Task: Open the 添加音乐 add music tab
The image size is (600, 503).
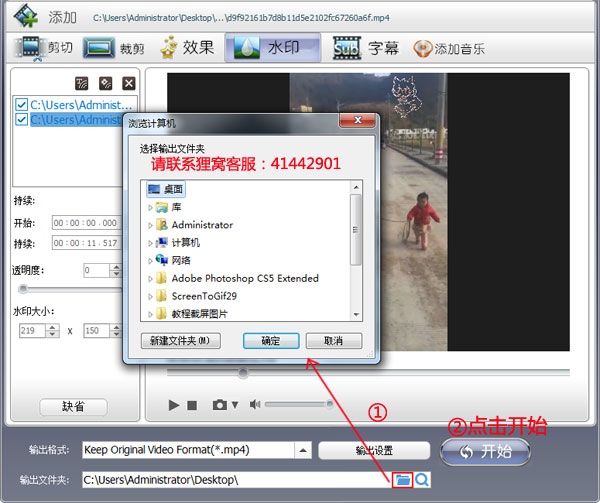Action: coord(449,49)
